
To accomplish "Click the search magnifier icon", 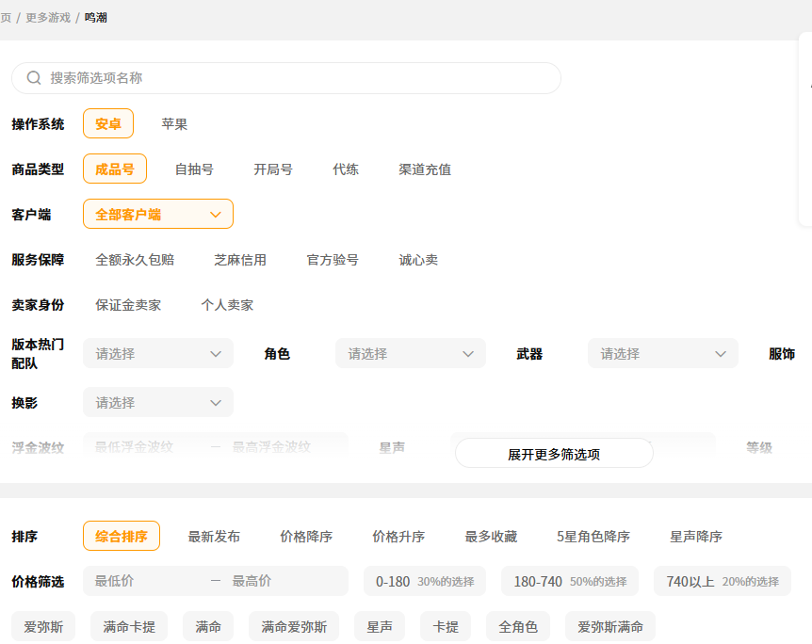I will 34,78.
